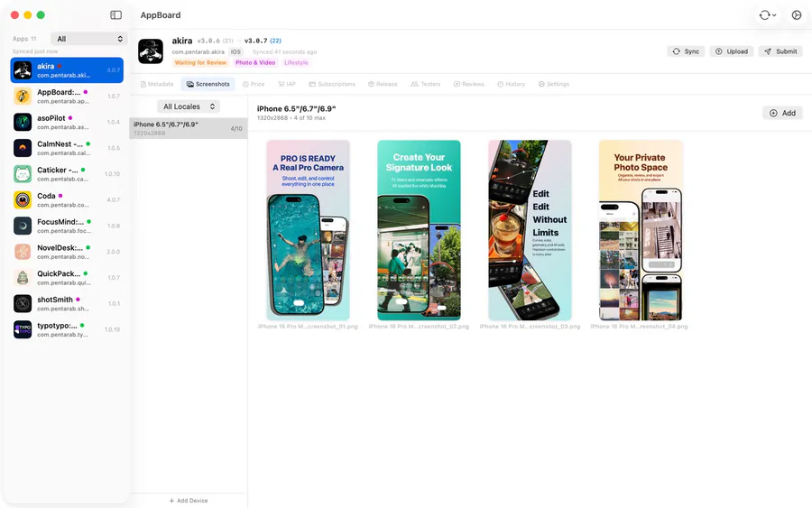Open 'Create Your Signature Look' screenshot thumbnail
This screenshot has width=812, height=508.
coord(419,230)
